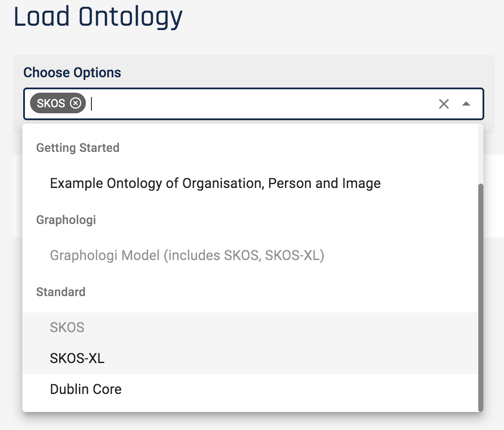Click the Getting Started group header
504x430 pixels.
coord(78,148)
